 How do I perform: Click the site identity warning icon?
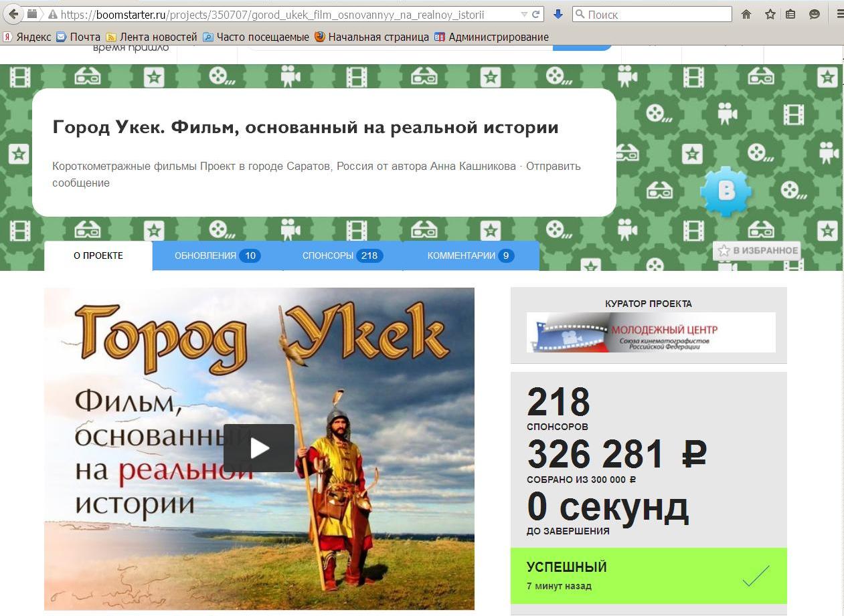pyautogui.click(x=52, y=14)
